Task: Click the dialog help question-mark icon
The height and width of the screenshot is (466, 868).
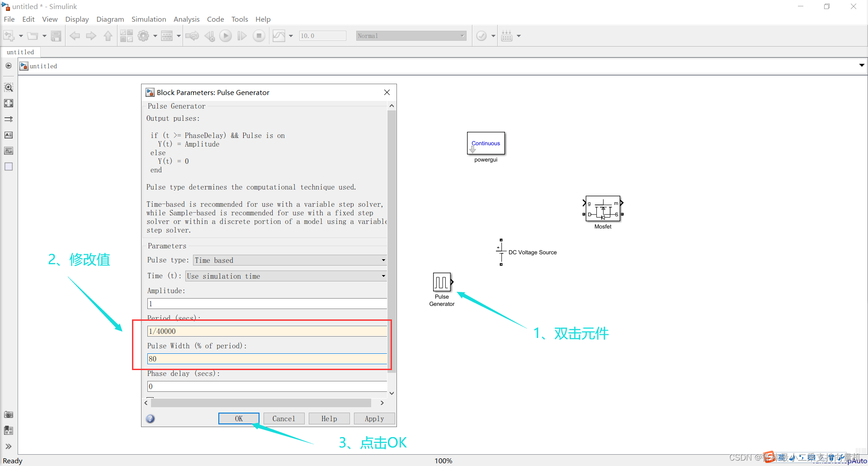Action: point(151,418)
